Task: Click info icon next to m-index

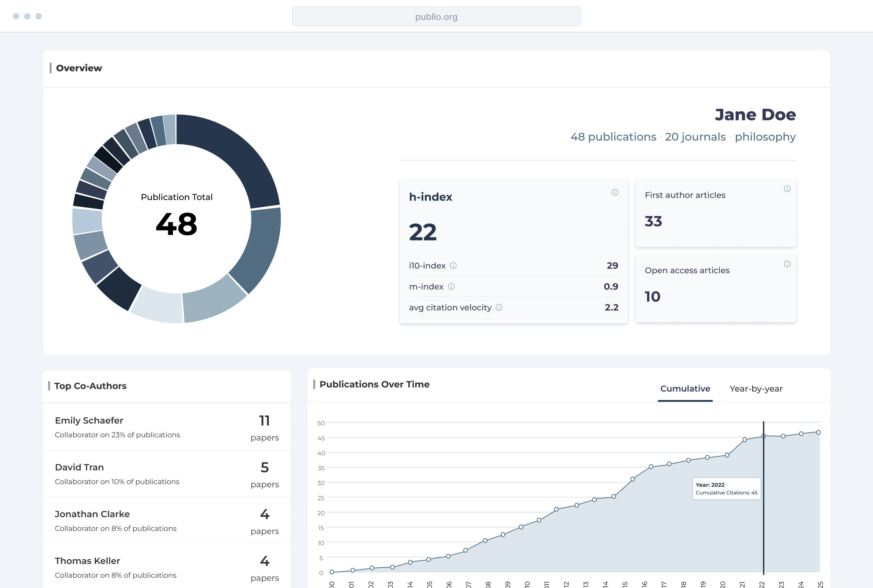Action: click(451, 286)
